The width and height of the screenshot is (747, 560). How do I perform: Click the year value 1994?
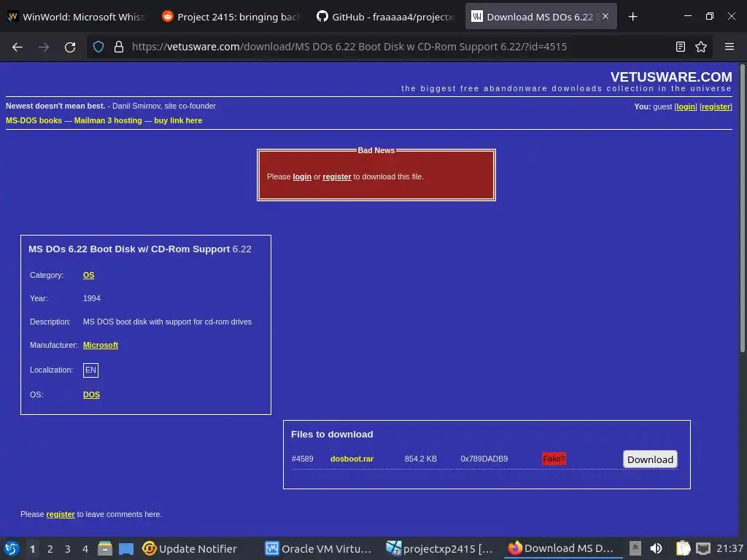[x=91, y=298]
